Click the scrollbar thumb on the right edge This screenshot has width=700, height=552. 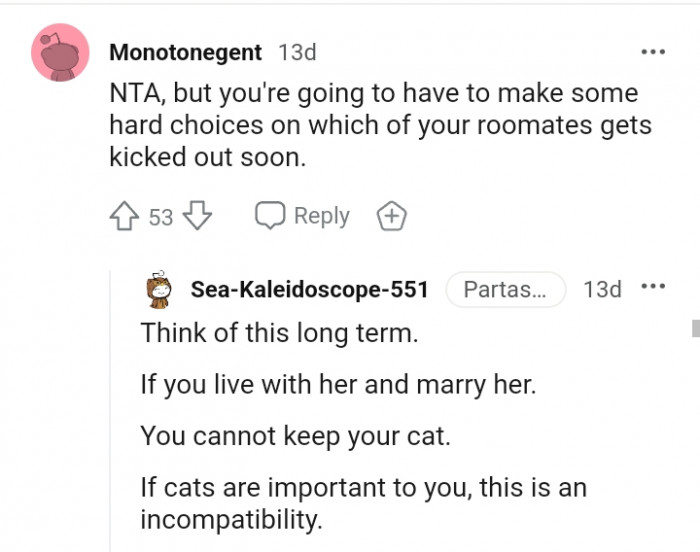click(694, 329)
